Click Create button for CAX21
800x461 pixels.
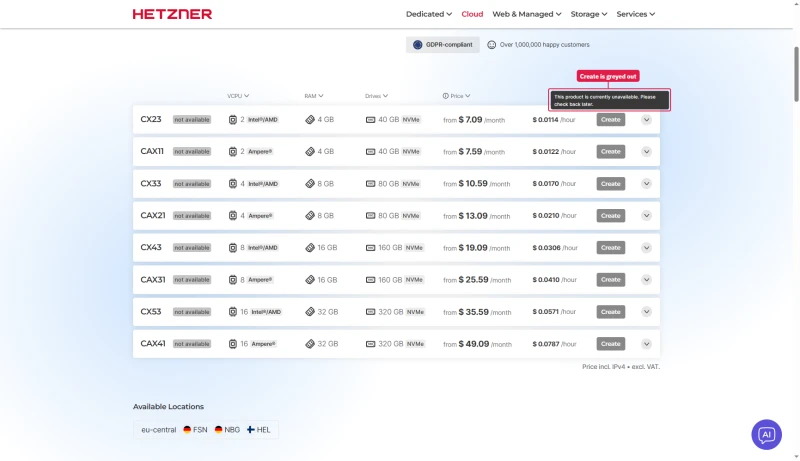(x=611, y=216)
